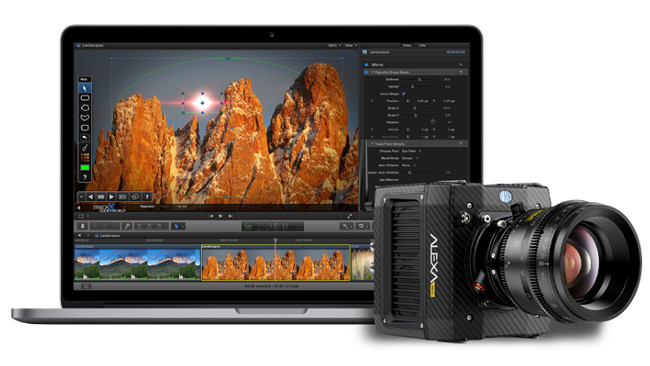
Task: Click the tracker bar help question mark
Action: point(146,196)
